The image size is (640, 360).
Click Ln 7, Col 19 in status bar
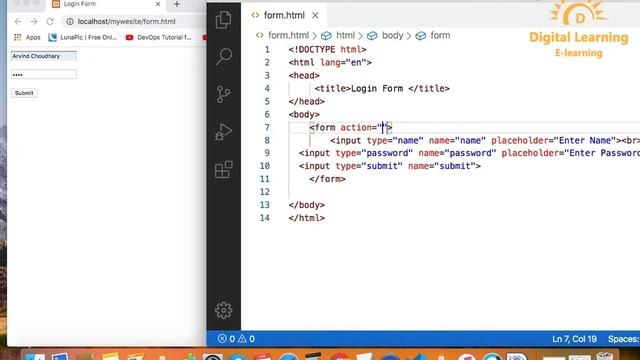pyautogui.click(x=574, y=339)
